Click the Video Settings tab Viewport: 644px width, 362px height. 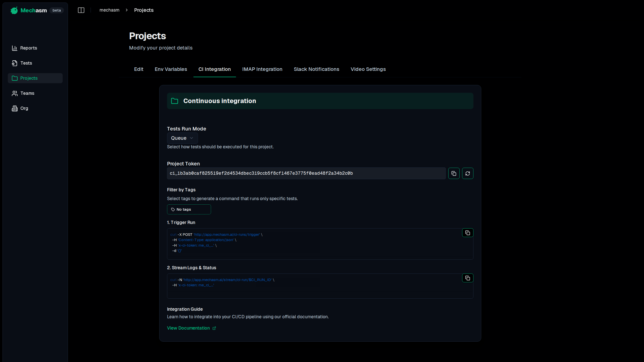(x=368, y=69)
